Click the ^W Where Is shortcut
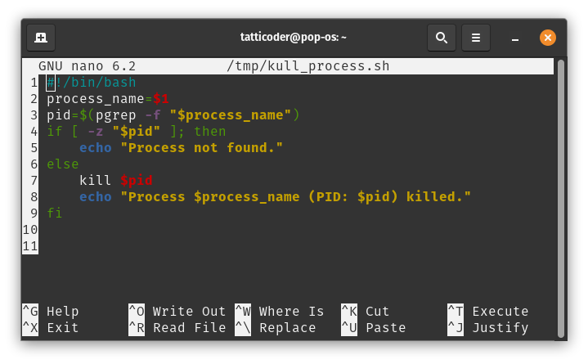Image resolution: width=588 pixels, height=364 pixels. coord(279,312)
